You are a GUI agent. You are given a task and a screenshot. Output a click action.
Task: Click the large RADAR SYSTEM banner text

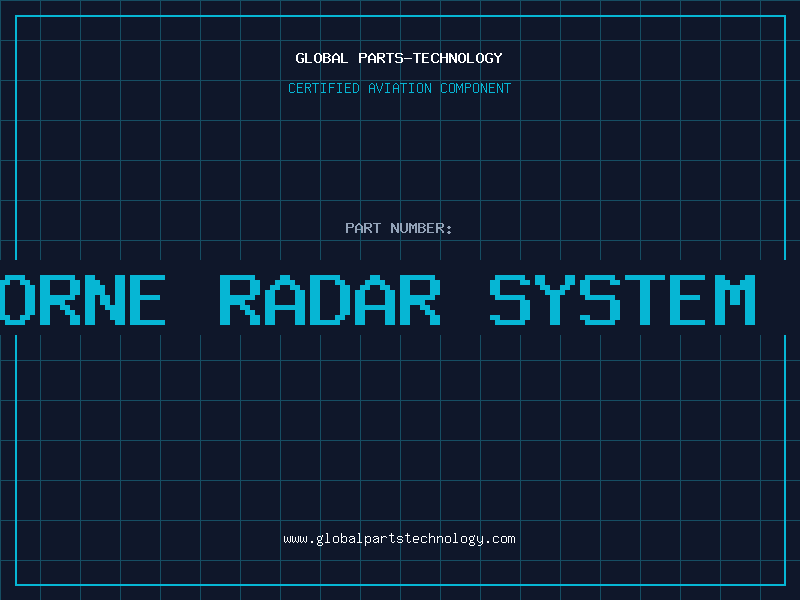click(x=488, y=299)
